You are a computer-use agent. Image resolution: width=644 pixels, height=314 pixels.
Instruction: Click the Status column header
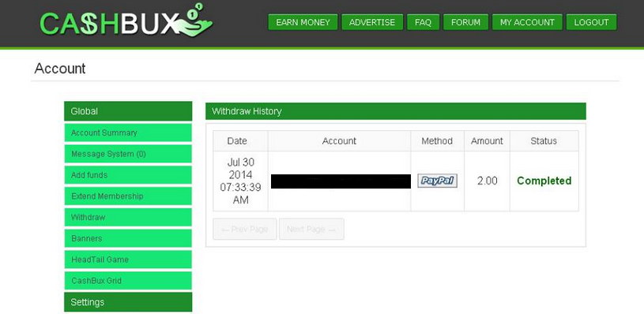pyautogui.click(x=544, y=141)
